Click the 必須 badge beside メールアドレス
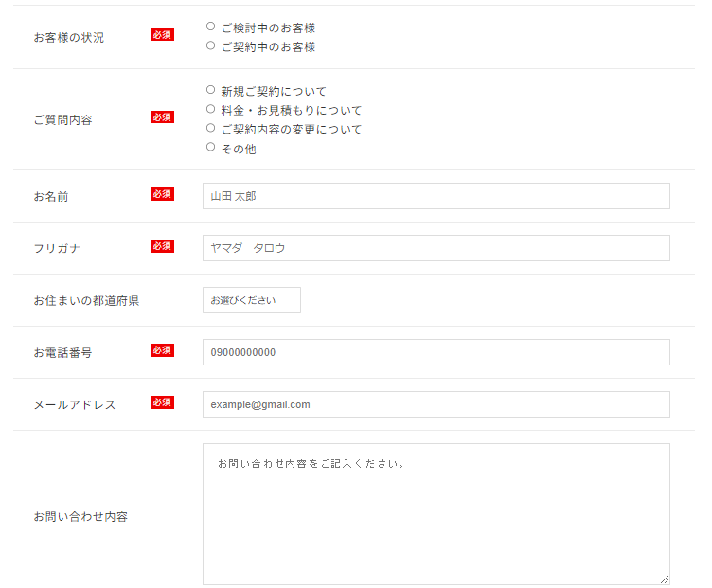The width and height of the screenshot is (712, 588). tap(162, 402)
